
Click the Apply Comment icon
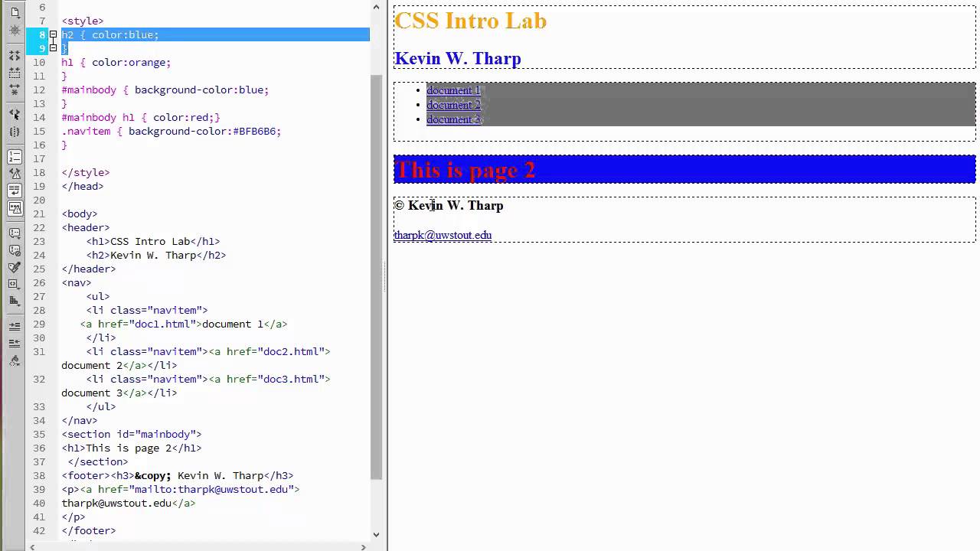15,233
